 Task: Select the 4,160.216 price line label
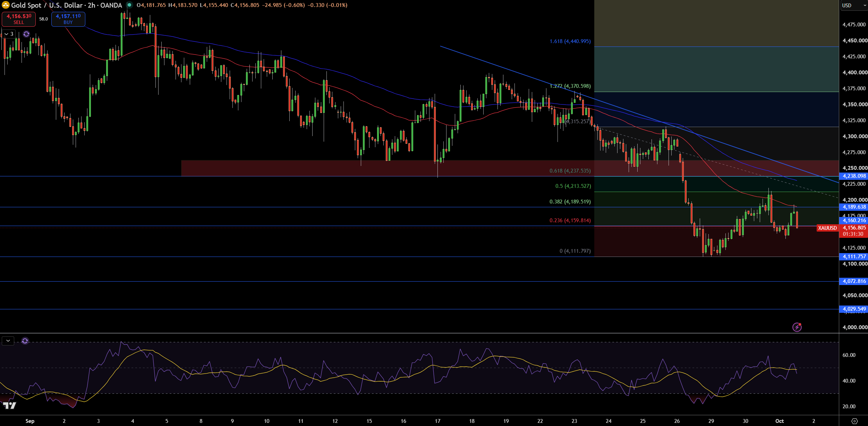pos(854,220)
